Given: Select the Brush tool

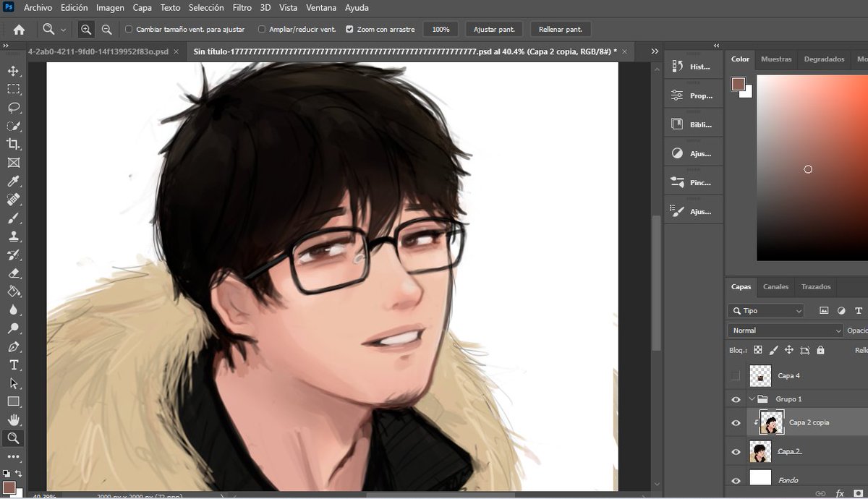Looking at the screenshot, I should tap(13, 218).
